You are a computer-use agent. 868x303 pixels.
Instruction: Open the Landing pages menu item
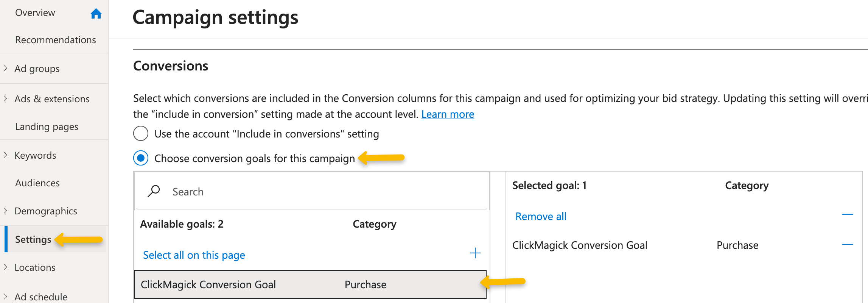pos(47,127)
